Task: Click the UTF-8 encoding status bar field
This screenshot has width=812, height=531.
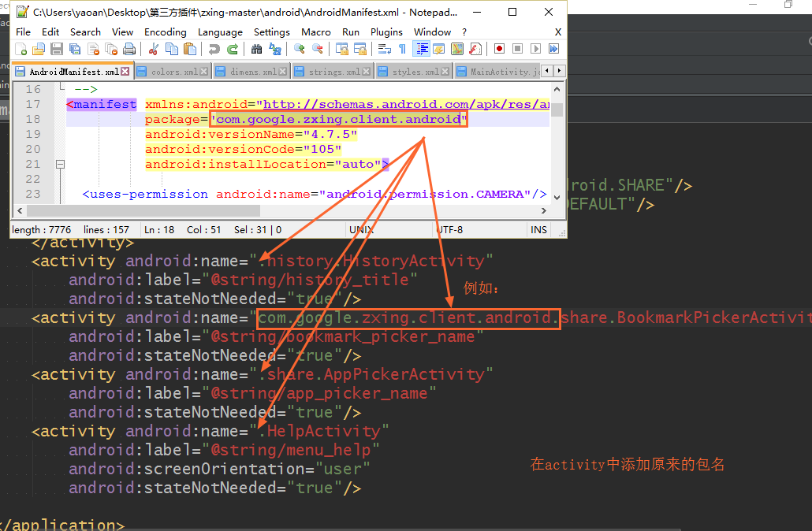Action: tap(478, 230)
